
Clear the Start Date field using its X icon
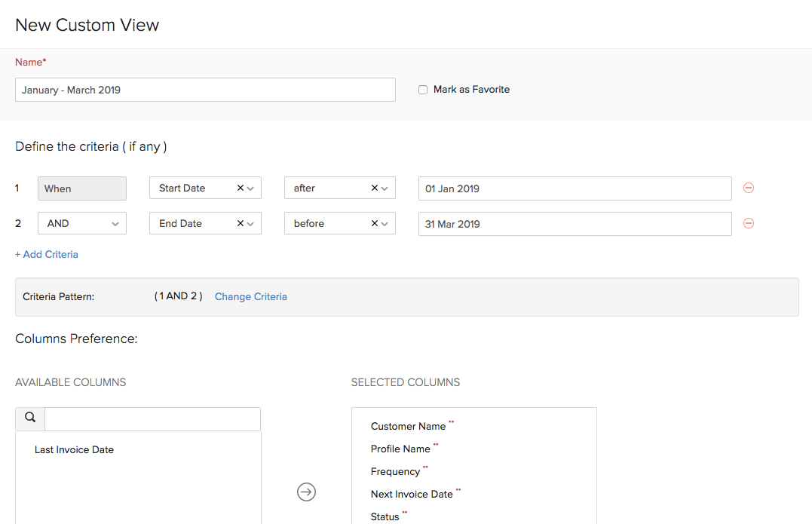[x=240, y=188]
